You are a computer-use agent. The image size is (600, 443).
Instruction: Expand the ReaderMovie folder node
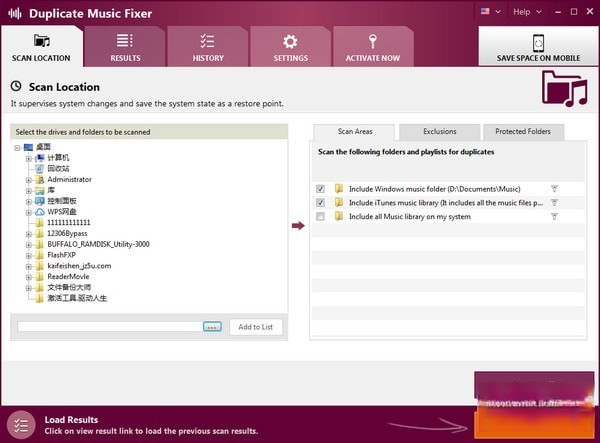pyautogui.click(x=29, y=277)
